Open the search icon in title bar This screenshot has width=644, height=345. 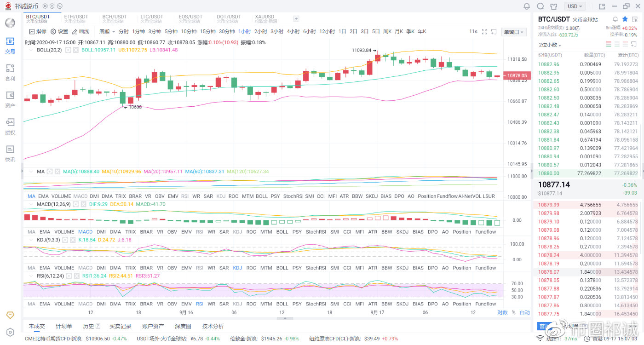[540, 6]
